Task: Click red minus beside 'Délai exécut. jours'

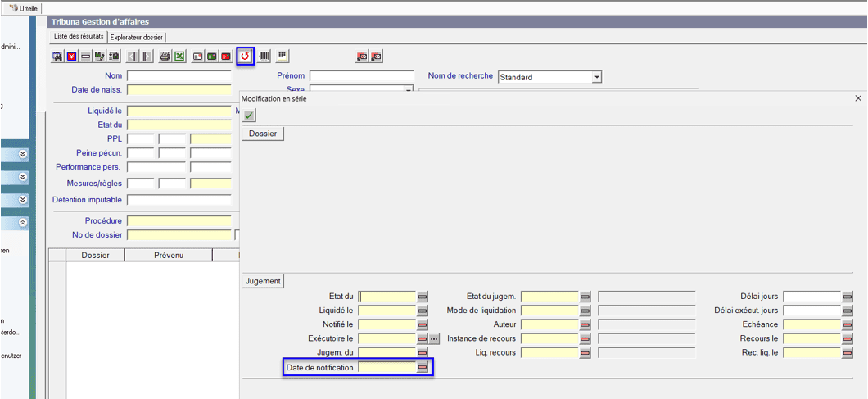Action: click(848, 311)
